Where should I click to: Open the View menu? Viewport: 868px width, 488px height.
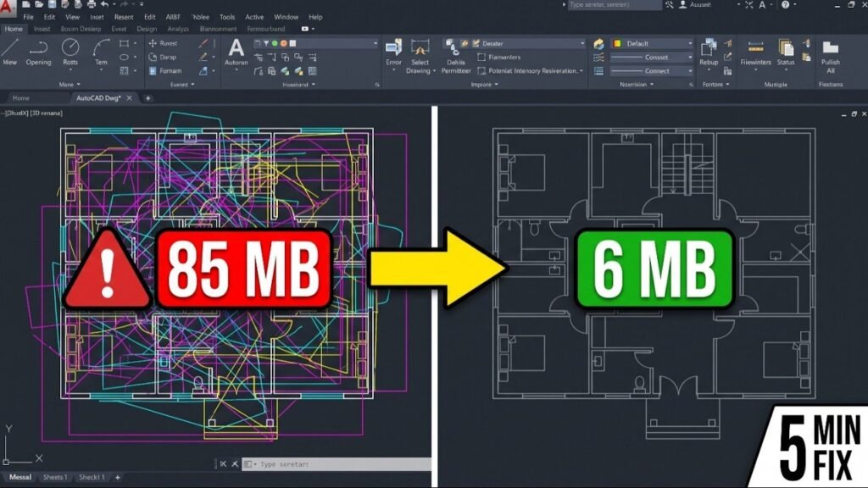coord(73,17)
